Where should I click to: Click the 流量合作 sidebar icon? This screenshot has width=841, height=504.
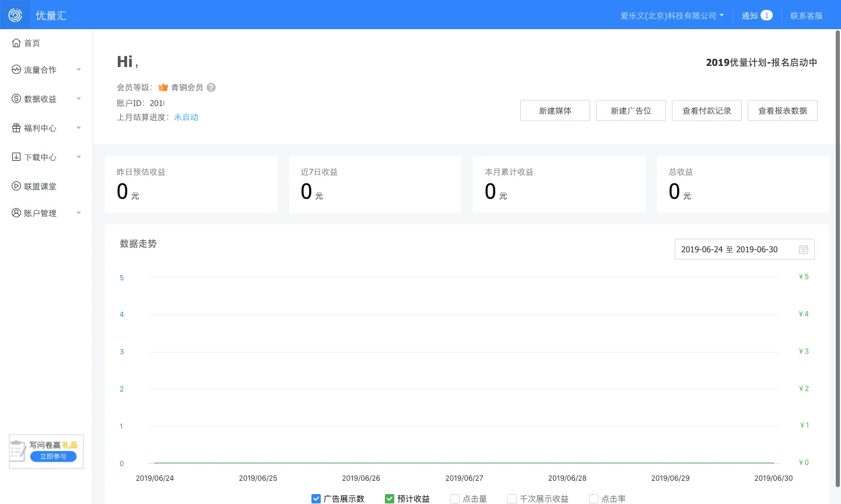click(x=16, y=70)
